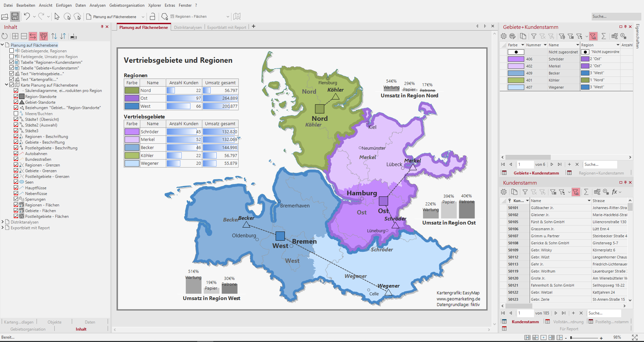The width and height of the screenshot is (644, 342).
Task: Uncheck the Autobahnen layer checkbox
Action: 16,153
